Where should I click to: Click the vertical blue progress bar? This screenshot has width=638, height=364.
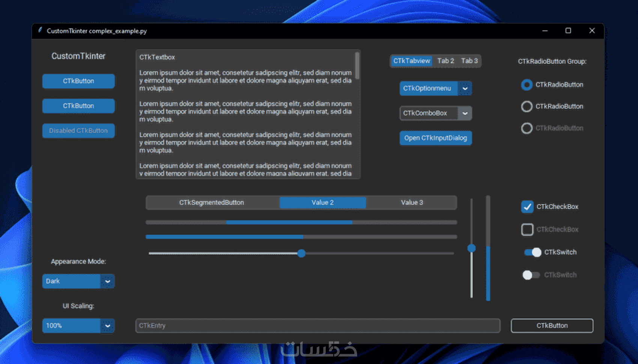(x=488, y=248)
